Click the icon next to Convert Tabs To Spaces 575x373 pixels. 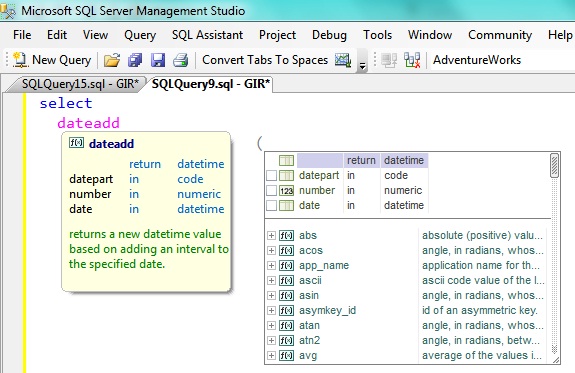click(343, 60)
